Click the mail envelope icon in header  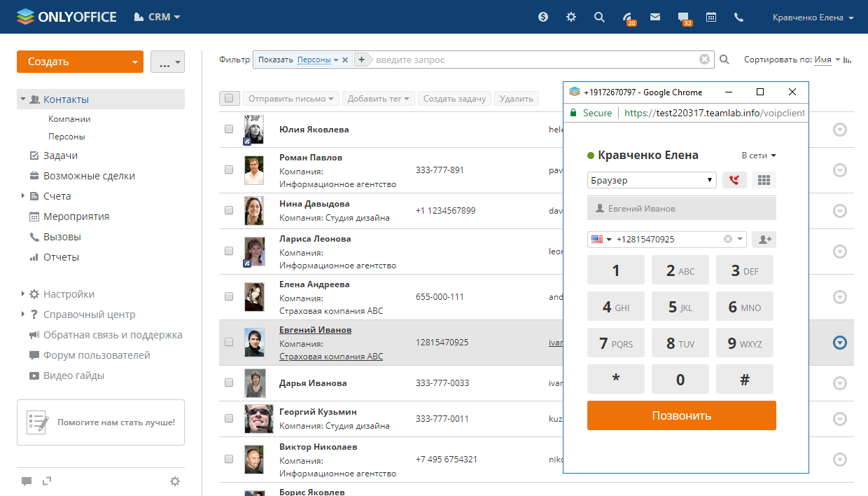click(x=655, y=18)
